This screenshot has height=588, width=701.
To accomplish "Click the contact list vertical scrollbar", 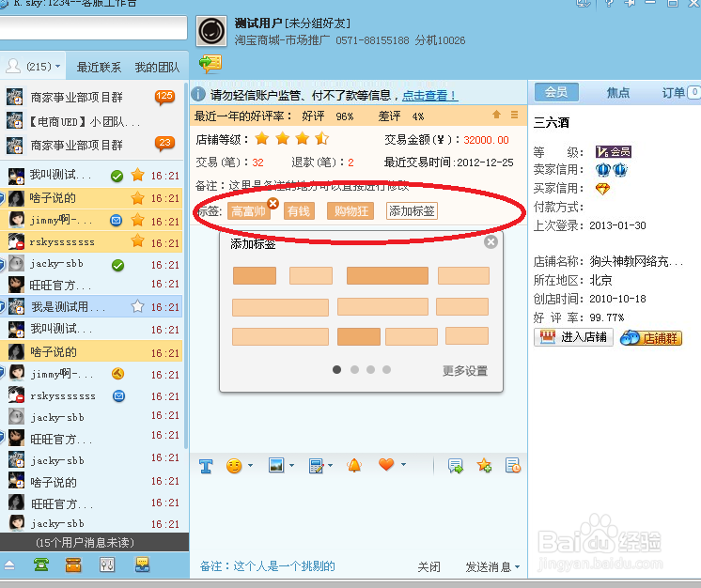I will (186, 268).
